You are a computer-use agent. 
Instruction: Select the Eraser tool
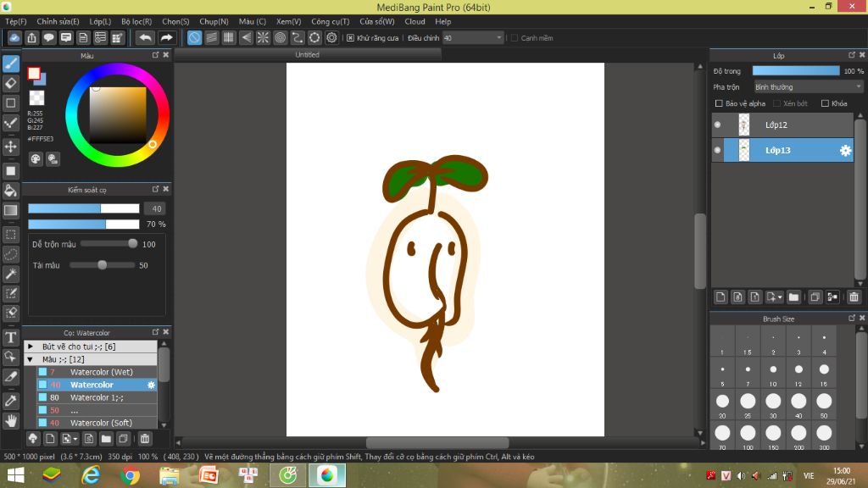pos(11,84)
